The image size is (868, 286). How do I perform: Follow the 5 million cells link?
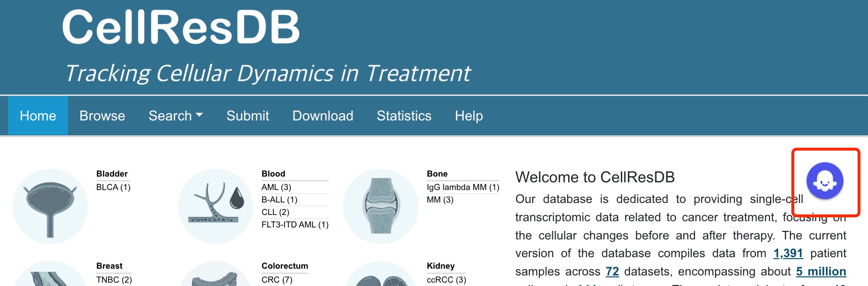tap(821, 272)
